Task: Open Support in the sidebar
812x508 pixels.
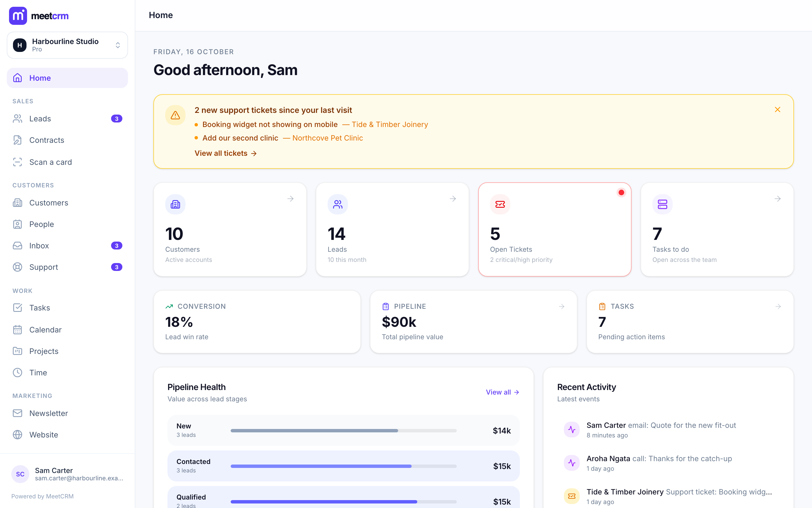Action: (67, 267)
